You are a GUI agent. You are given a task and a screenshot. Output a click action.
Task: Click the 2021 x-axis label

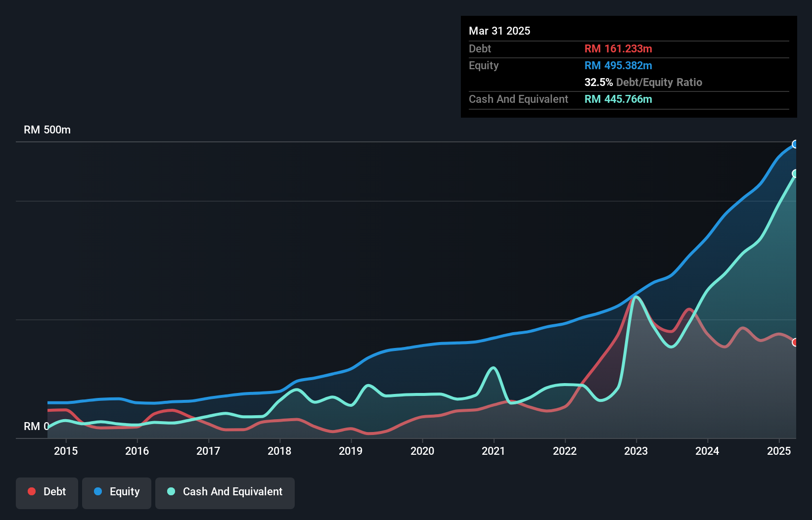click(x=494, y=451)
